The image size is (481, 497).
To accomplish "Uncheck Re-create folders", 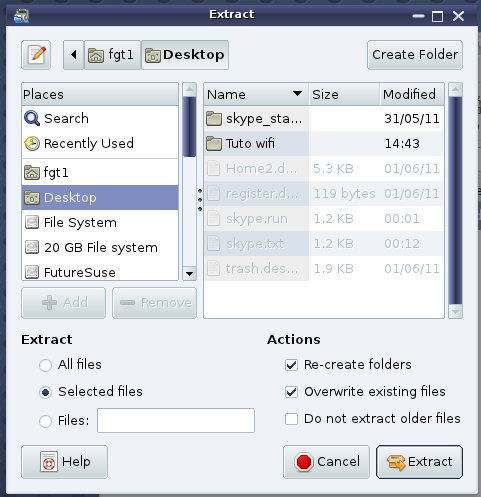I will point(291,365).
